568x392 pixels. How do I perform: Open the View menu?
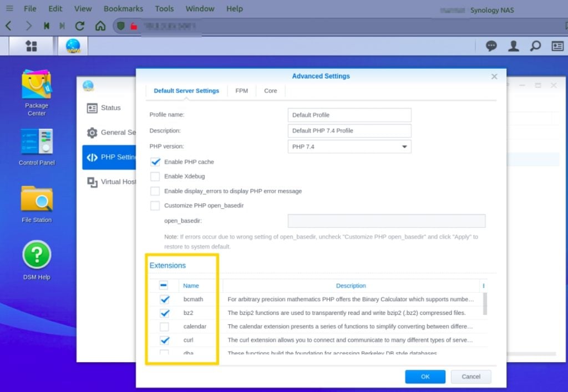(x=83, y=8)
